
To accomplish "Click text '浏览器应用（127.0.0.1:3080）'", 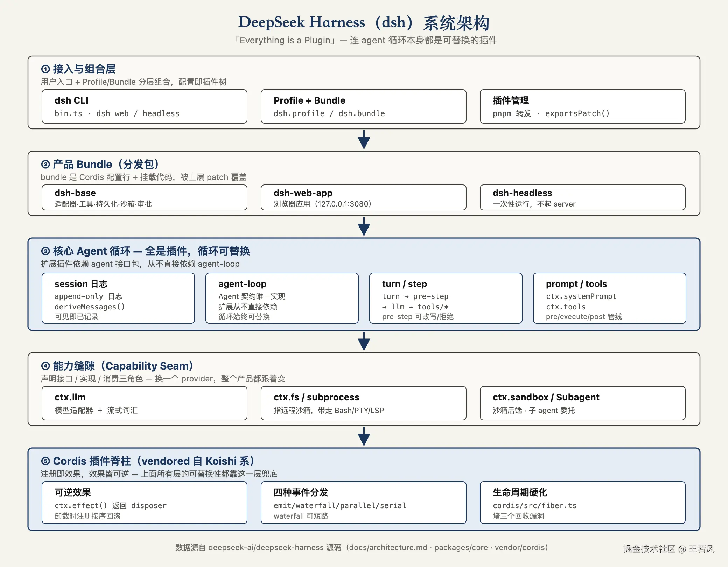I will 323,204.
